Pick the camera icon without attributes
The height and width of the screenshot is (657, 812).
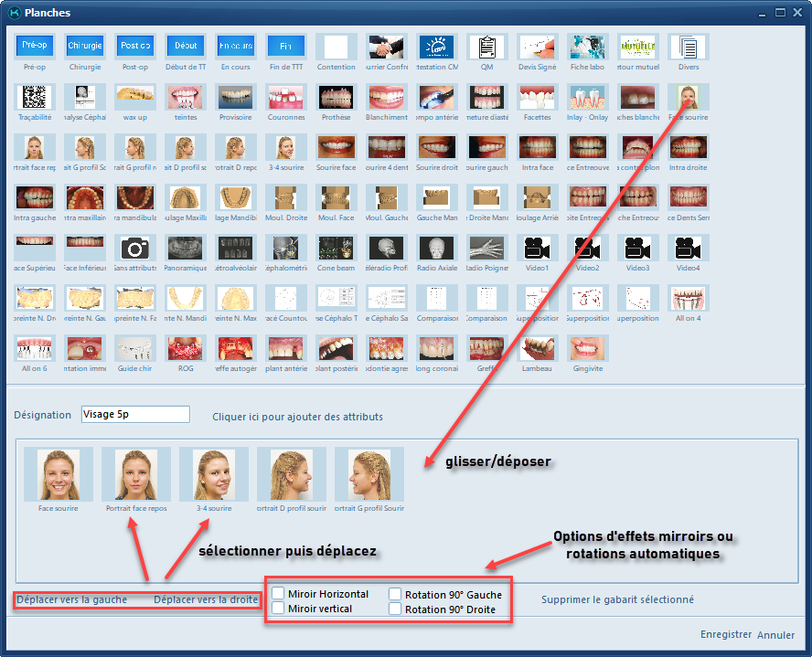coord(135,248)
